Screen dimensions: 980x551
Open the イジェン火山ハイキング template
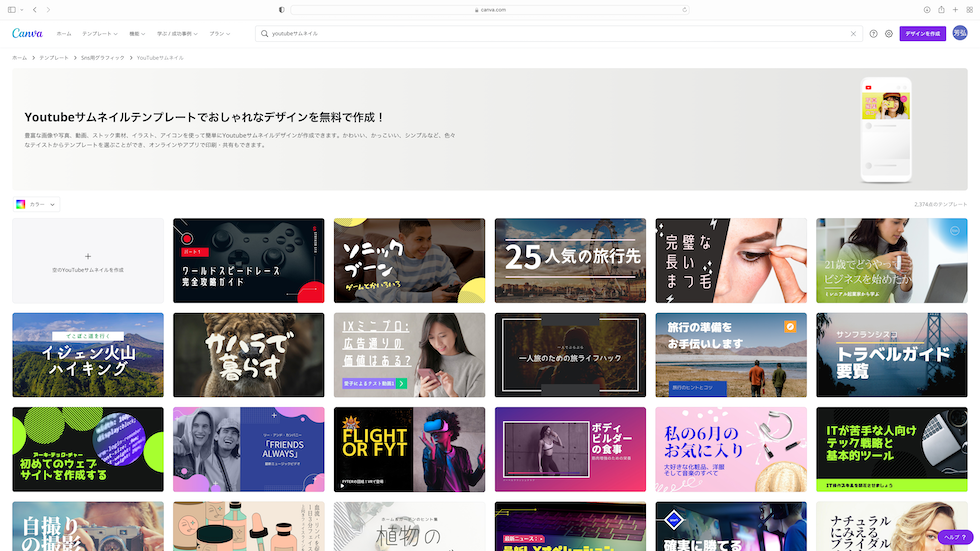88,355
